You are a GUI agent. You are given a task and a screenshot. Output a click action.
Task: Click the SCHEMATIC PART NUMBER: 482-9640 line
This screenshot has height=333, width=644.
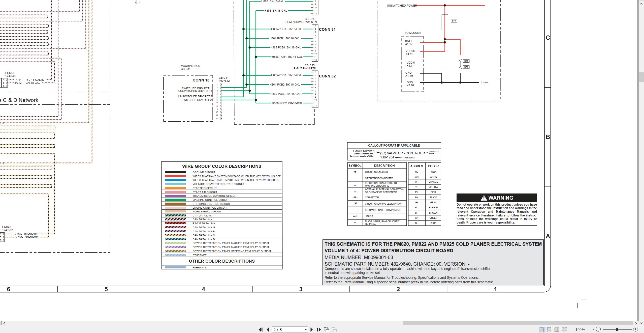click(x=397, y=264)
